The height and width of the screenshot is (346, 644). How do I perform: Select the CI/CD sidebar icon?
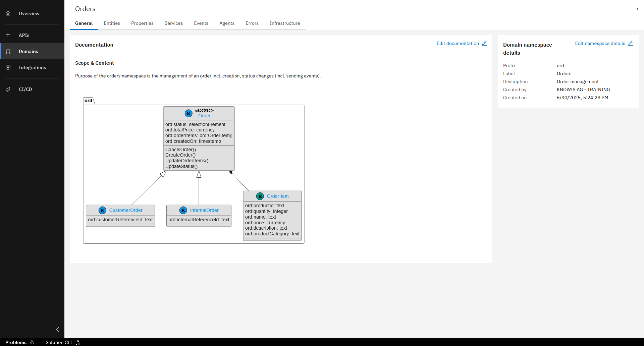pos(8,89)
